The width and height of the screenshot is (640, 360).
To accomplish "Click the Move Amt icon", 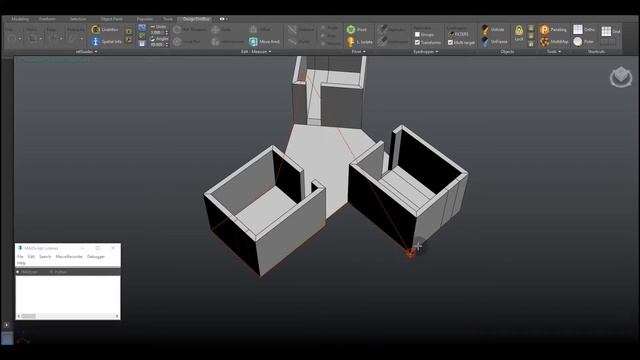I will 253,41.
